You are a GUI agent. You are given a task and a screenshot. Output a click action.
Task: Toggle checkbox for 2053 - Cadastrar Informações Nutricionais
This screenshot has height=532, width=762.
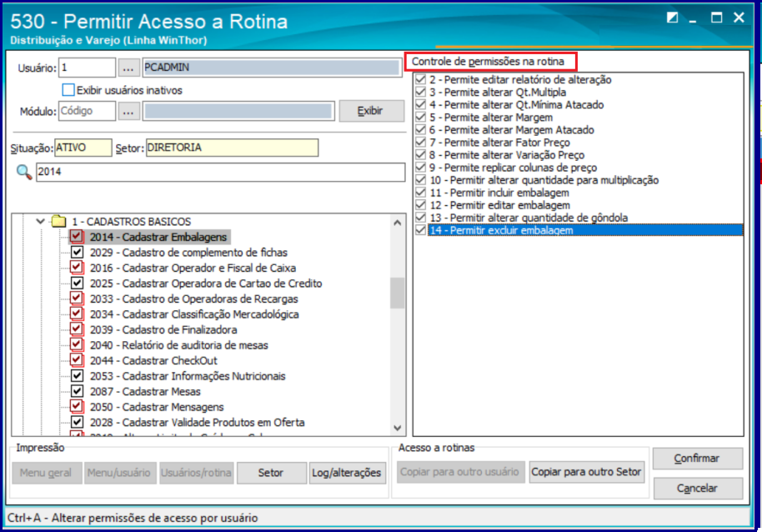(77, 376)
